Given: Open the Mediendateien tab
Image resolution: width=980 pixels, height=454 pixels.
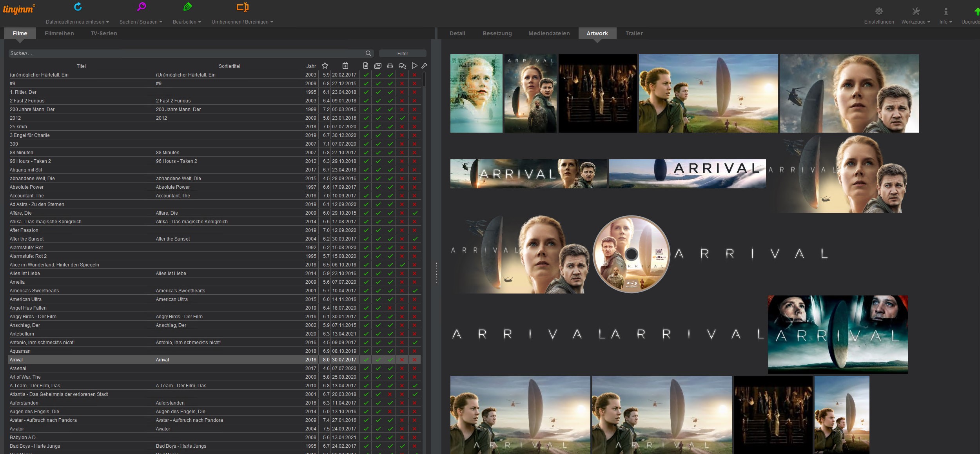Looking at the screenshot, I should [x=549, y=33].
